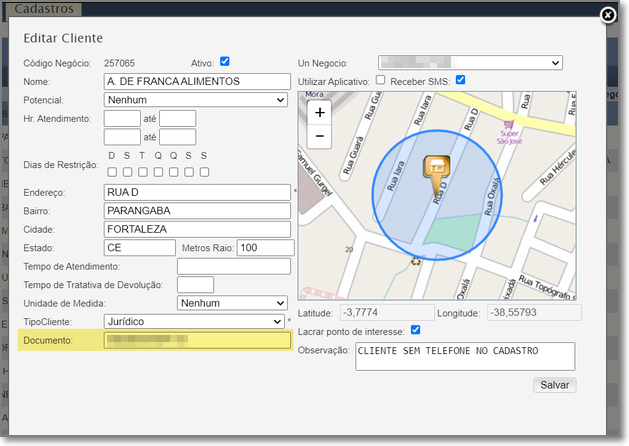The height and width of the screenshot is (446, 629).
Task: Zoom in on the map
Action: pyautogui.click(x=320, y=113)
